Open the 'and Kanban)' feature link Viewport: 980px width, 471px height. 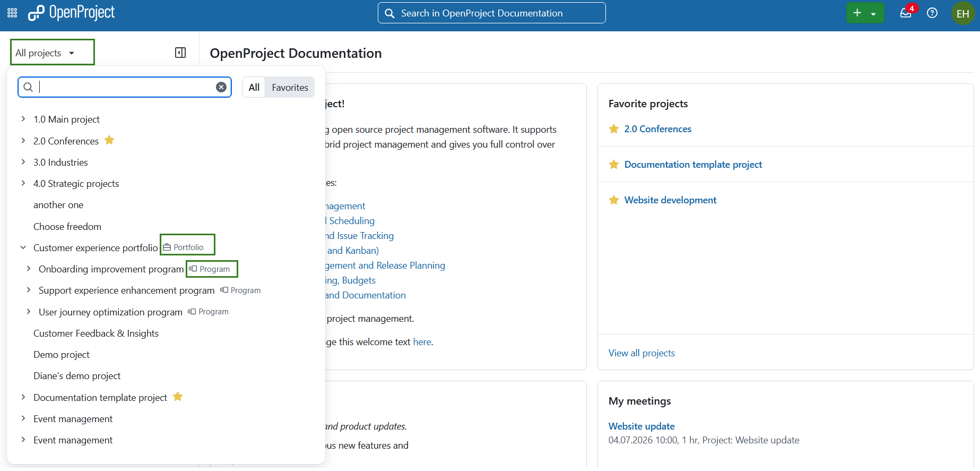coord(353,251)
